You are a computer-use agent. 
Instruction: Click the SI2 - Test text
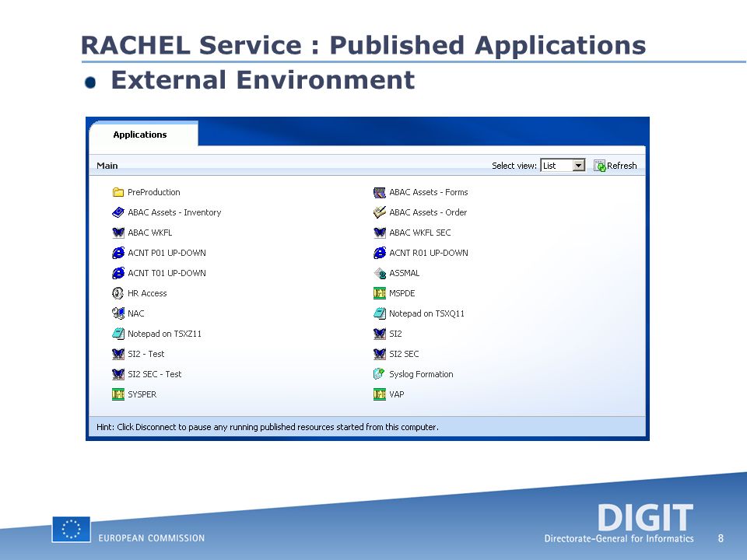146,355
